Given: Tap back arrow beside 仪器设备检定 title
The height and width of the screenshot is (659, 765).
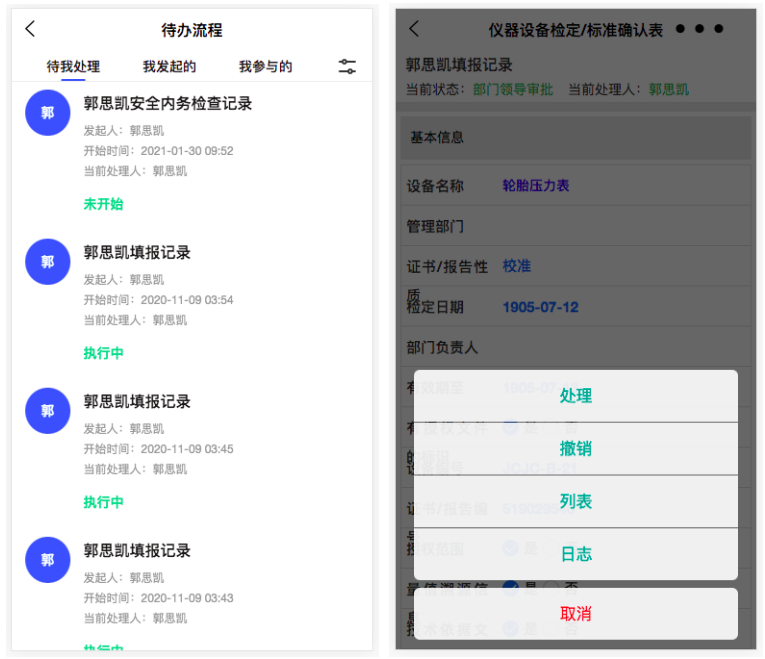Looking at the screenshot, I should (x=415, y=29).
